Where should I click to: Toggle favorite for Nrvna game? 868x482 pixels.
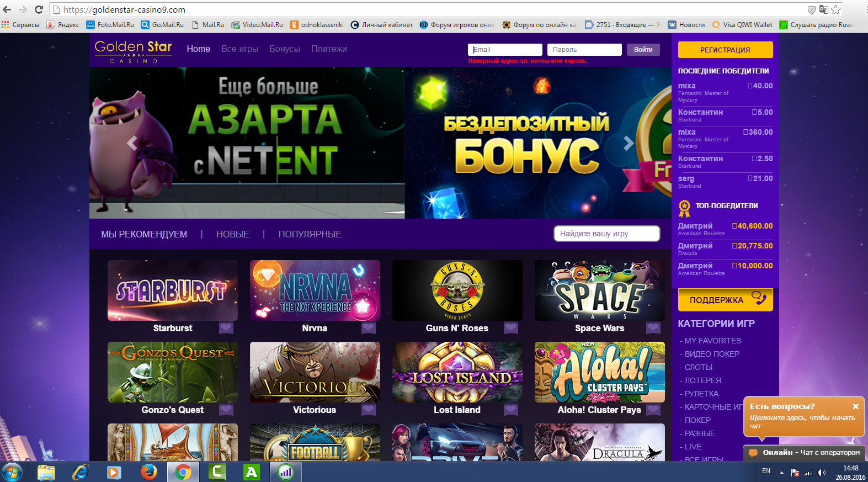tap(369, 328)
